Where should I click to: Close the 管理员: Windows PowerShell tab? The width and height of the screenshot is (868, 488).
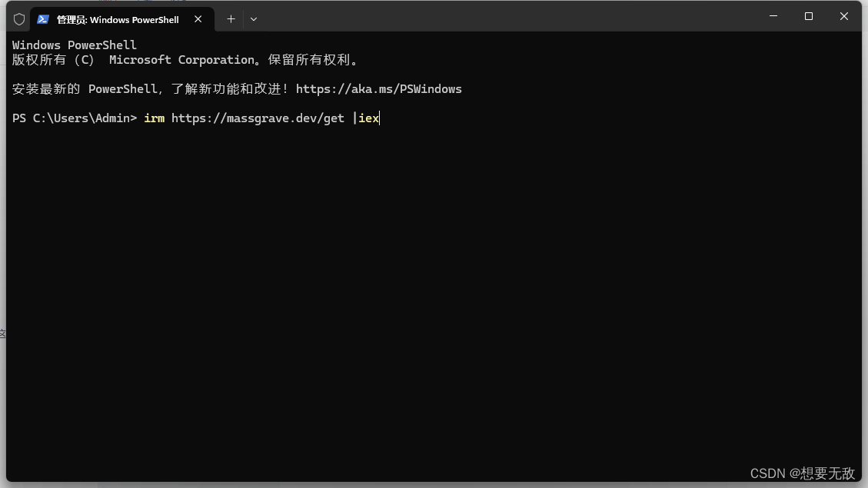point(198,19)
